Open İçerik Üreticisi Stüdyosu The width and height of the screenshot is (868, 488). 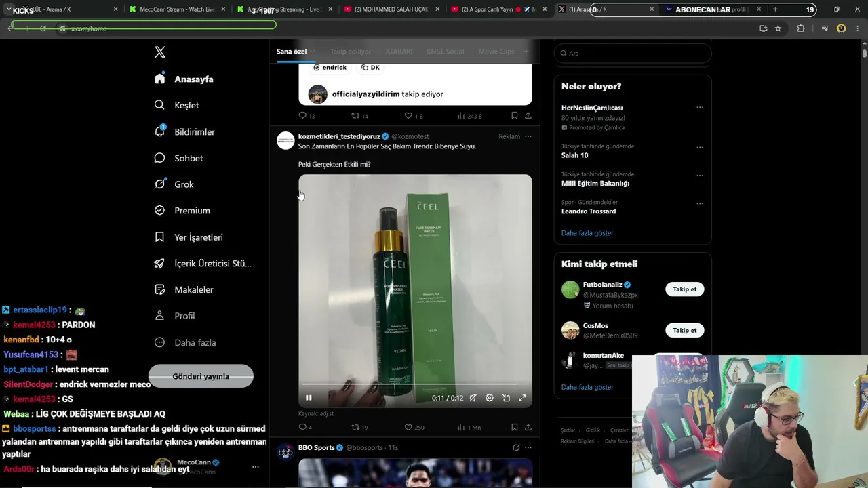[203, 264]
